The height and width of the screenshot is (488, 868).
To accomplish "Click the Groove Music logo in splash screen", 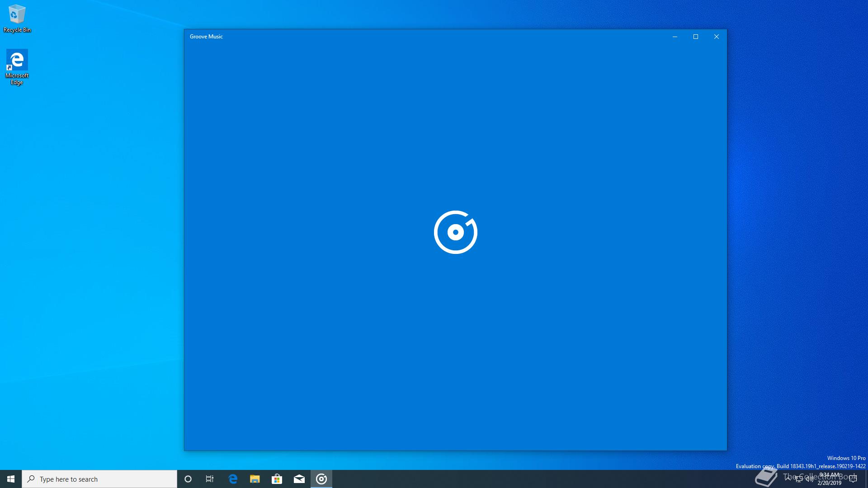I will tap(455, 232).
